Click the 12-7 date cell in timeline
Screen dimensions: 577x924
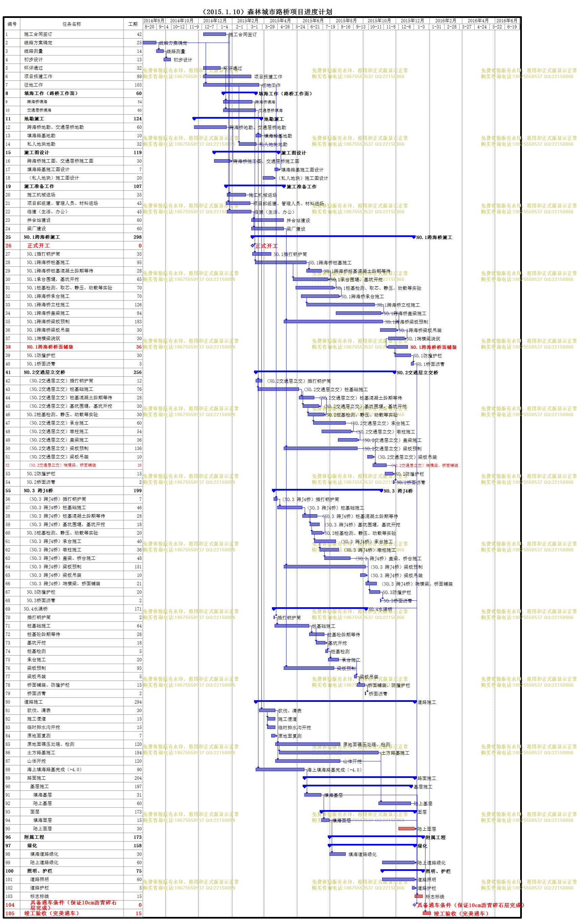point(209,27)
